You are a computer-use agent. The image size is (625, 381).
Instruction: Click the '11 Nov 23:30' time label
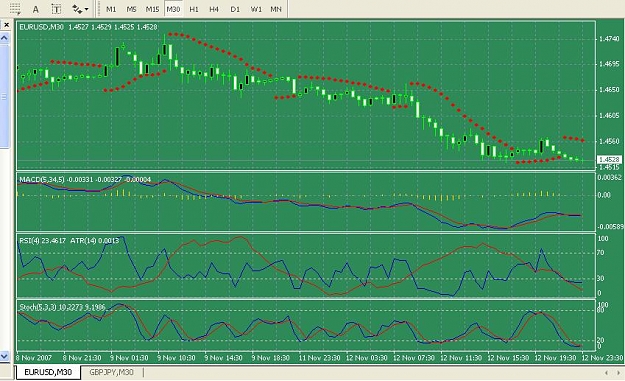pos(319,357)
